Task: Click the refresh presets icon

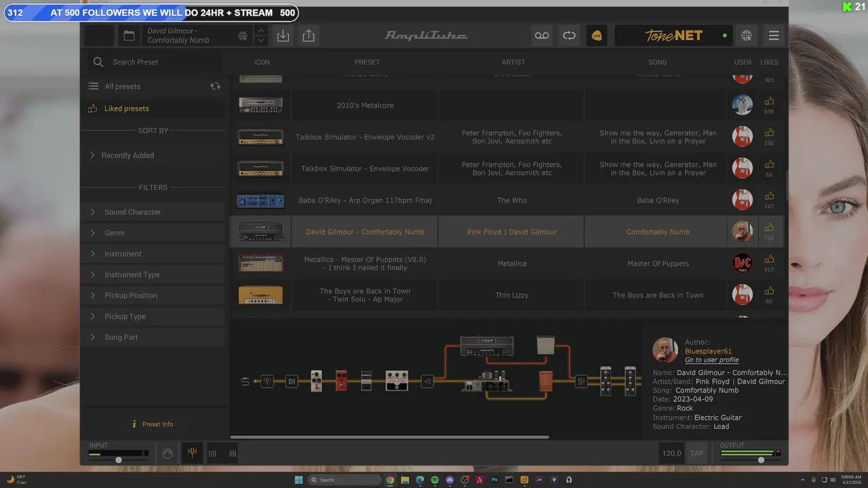Action: (215, 86)
